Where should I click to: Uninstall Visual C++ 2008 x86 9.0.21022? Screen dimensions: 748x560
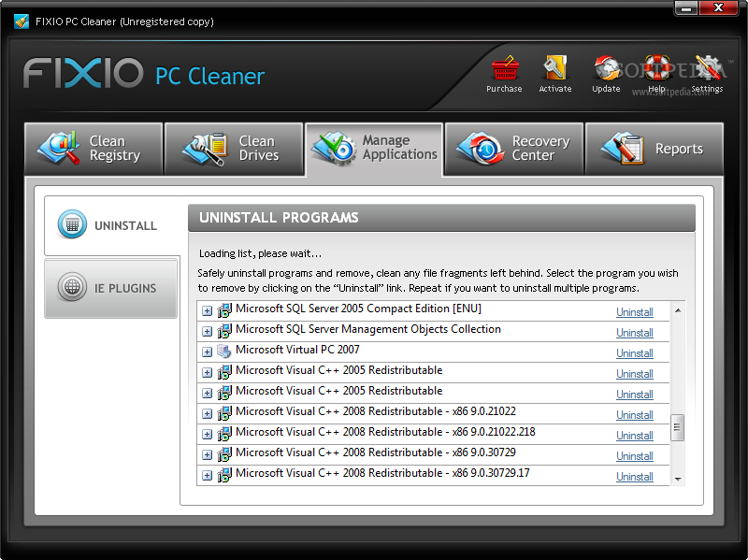click(x=635, y=414)
